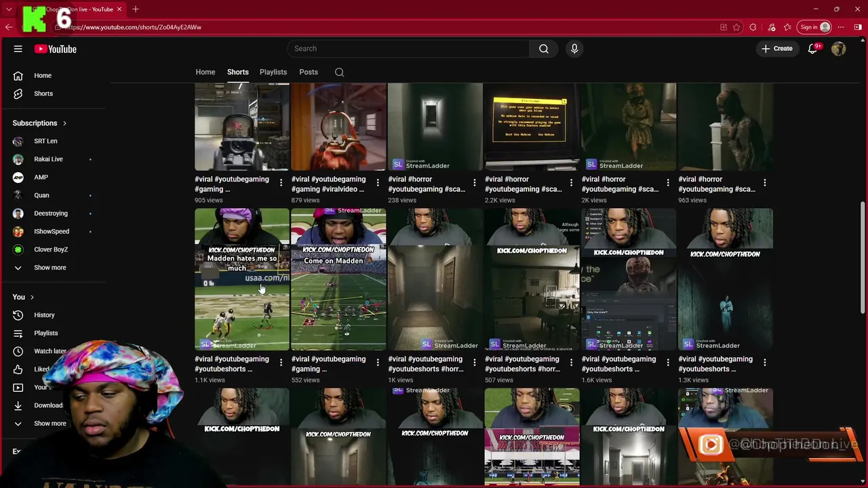Open more options for 552 views short
Image resolution: width=868 pixels, height=488 pixels.
click(x=378, y=363)
